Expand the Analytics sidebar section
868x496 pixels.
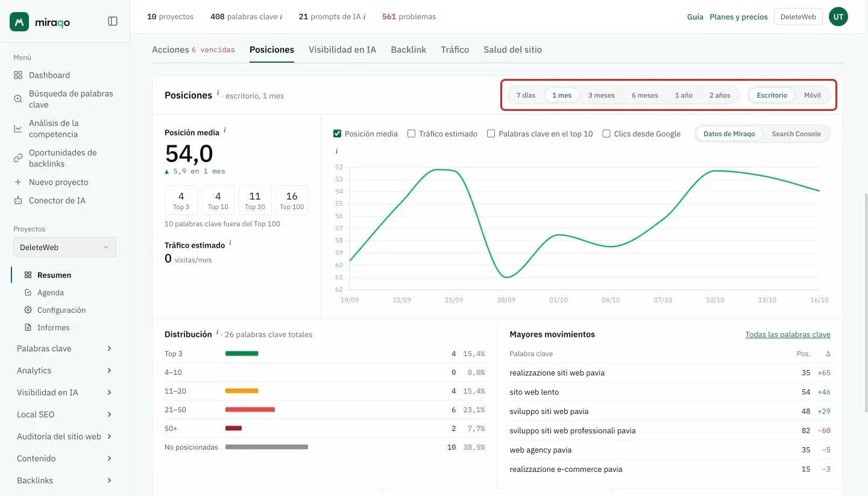[64, 371]
